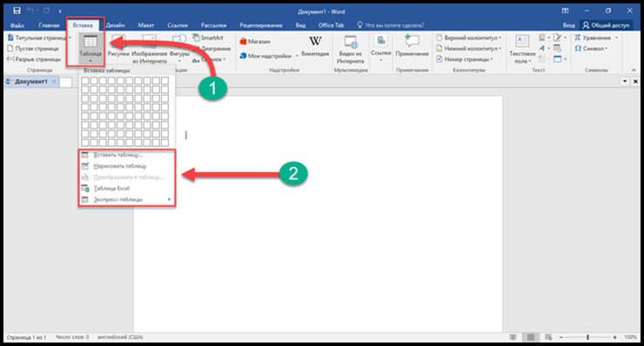Open Магазин (Store) add-ins
Screen dimensions: 644x346
click(255, 42)
